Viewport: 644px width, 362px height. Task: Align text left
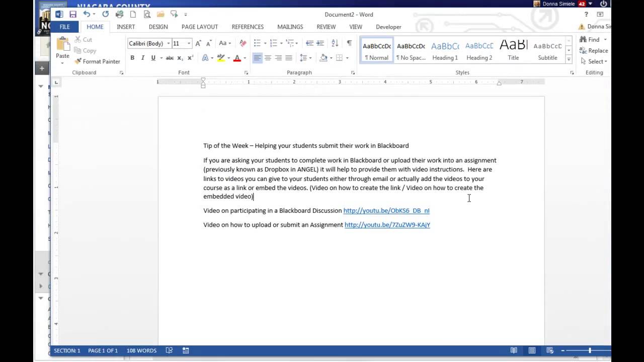[257, 58]
